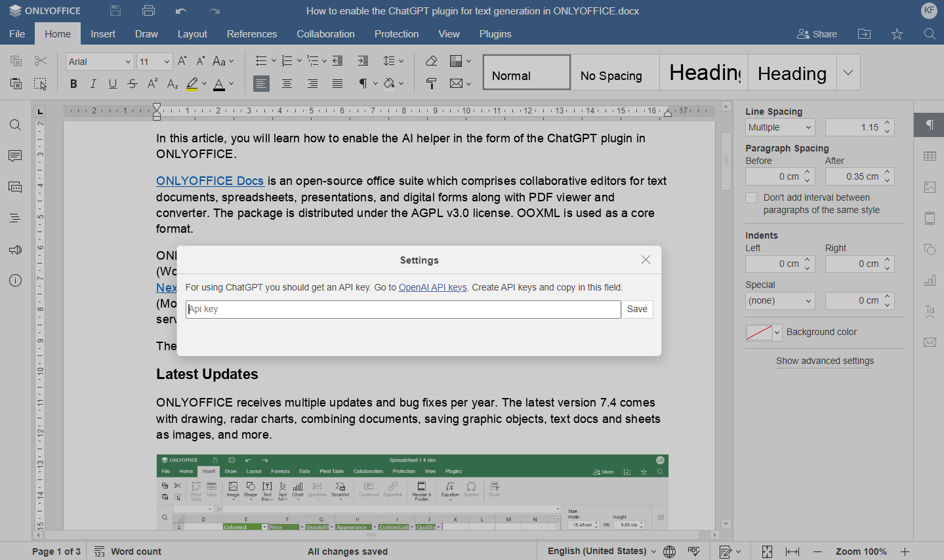Toggle Align center paragraph alignment
Image resolution: width=944 pixels, height=560 pixels.
[287, 84]
